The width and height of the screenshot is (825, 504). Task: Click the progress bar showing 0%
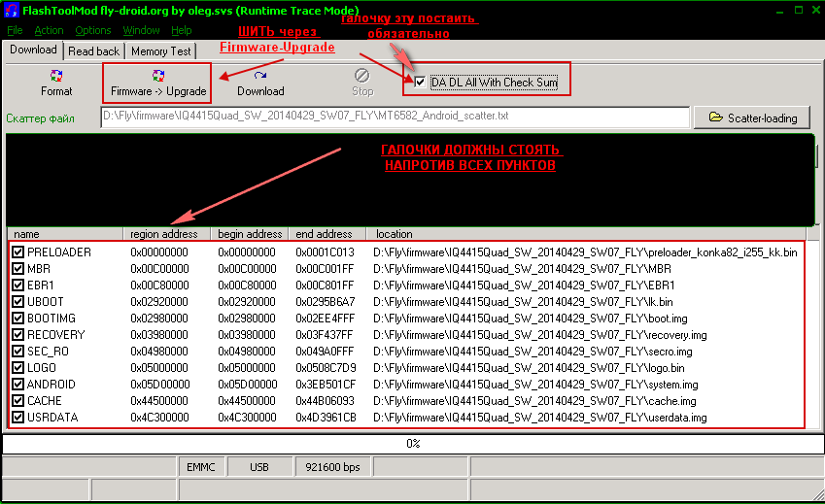pyautogui.click(x=412, y=444)
